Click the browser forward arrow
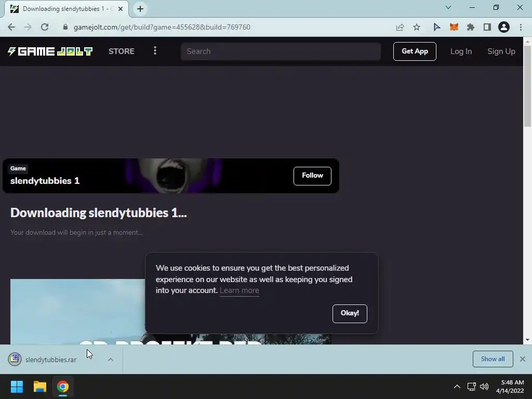Viewport: 532px width, 399px height. click(x=28, y=27)
